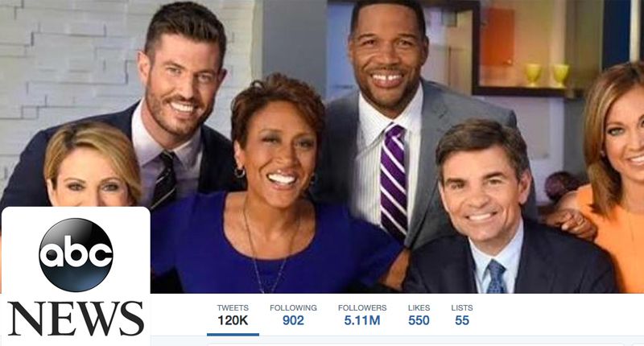Switch to the Likes tab
The width and height of the screenshot is (644, 346).
coord(419,315)
